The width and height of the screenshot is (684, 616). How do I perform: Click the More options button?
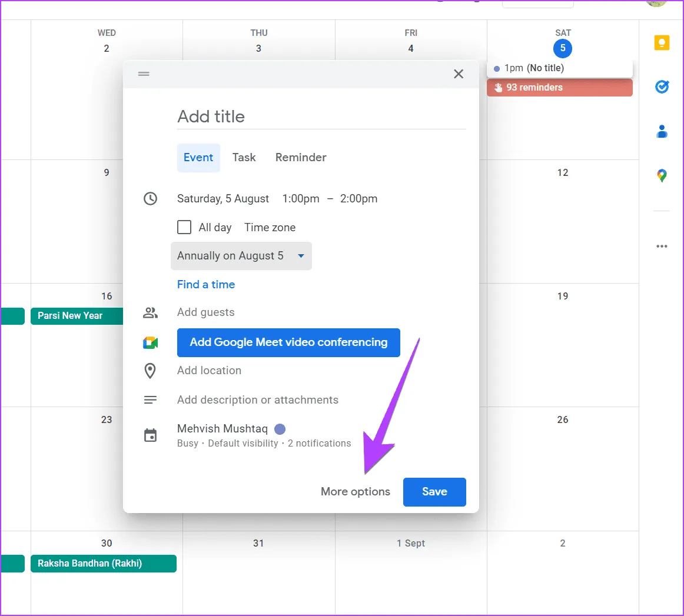tap(355, 492)
